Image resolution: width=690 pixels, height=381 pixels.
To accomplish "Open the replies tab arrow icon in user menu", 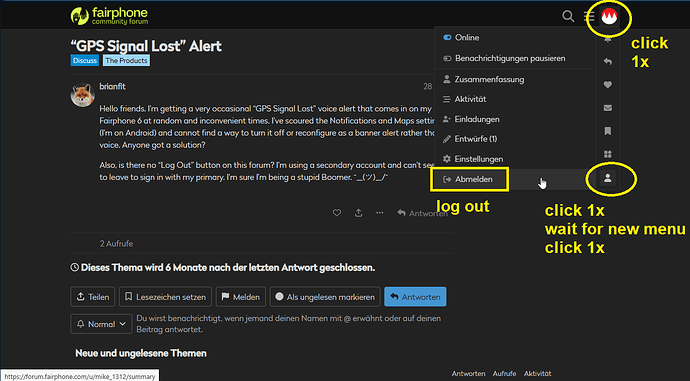I will 608,62.
